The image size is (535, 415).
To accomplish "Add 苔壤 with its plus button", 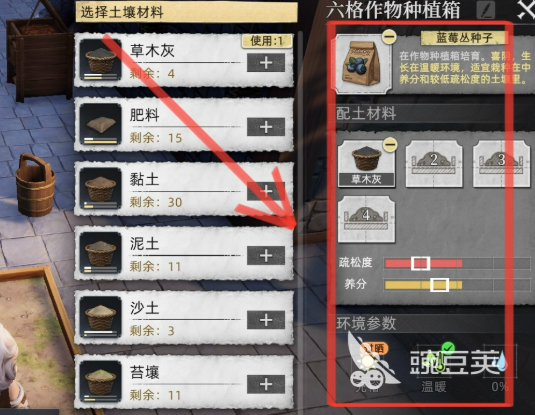I will click(x=266, y=384).
